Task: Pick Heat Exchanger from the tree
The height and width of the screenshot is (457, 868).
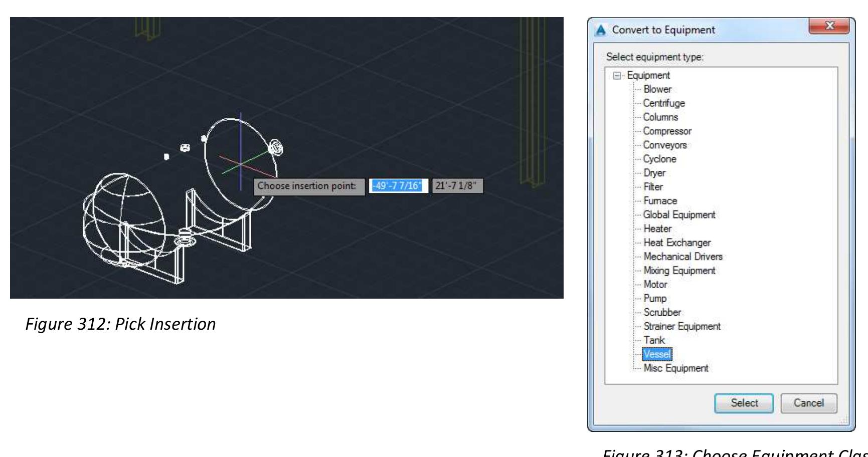Action: pyautogui.click(x=677, y=243)
